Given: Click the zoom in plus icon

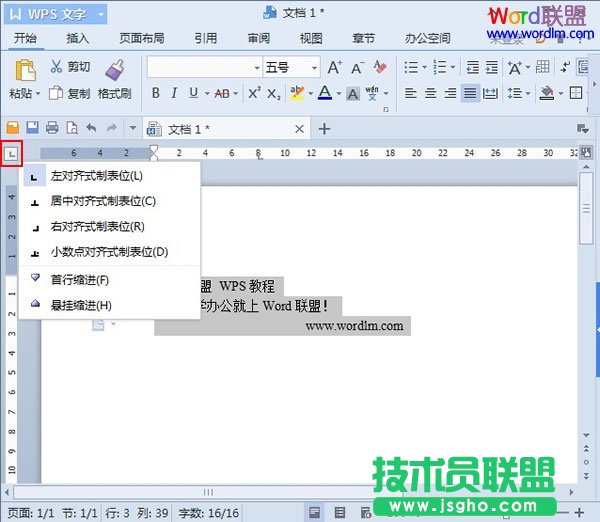Looking at the screenshot, I should [579, 512].
